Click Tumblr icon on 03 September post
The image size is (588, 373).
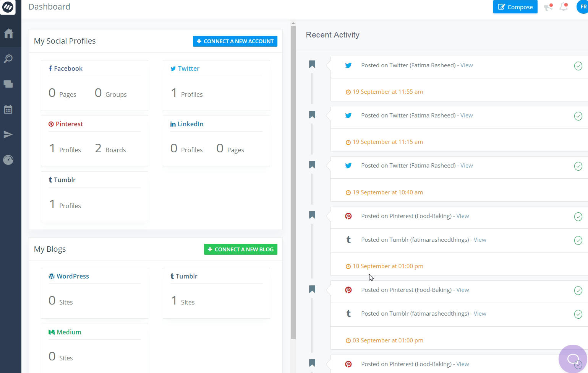point(348,313)
